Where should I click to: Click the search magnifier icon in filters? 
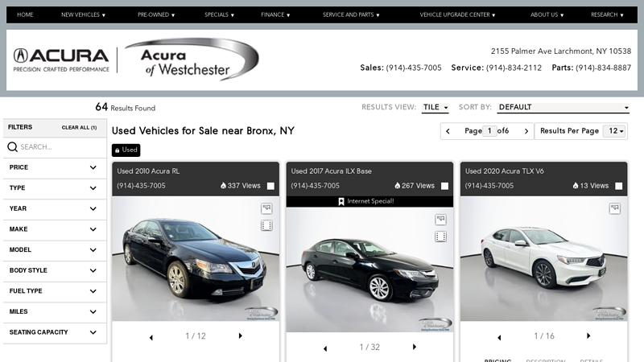tap(12, 147)
